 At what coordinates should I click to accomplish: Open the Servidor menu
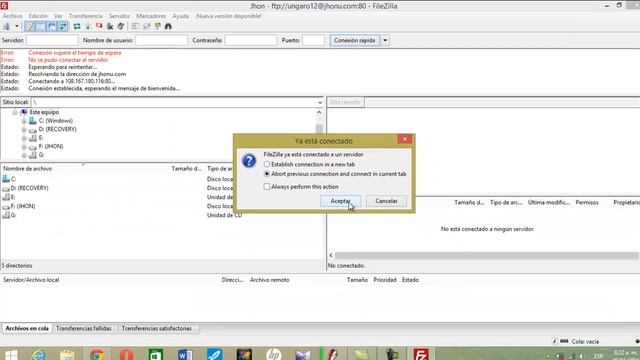[x=119, y=16]
